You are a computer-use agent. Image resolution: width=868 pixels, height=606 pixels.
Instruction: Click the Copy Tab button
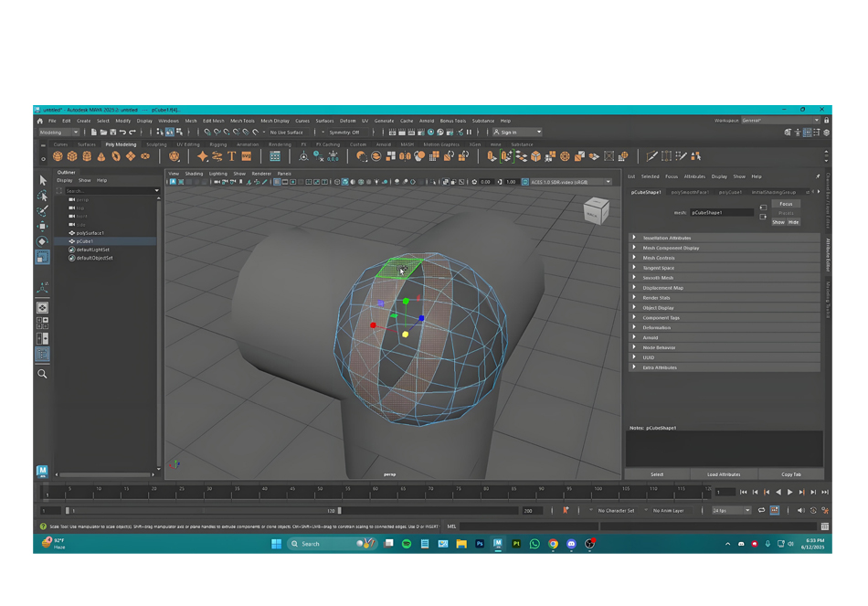791,474
